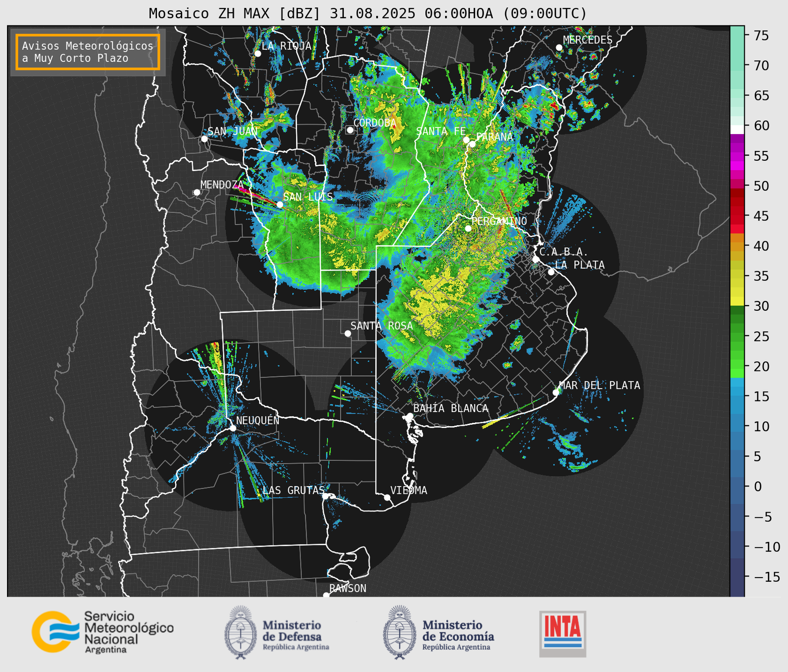This screenshot has width=788, height=672.
Task: Select the MAR DEL PLATA city marker
Action: point(556,393)
